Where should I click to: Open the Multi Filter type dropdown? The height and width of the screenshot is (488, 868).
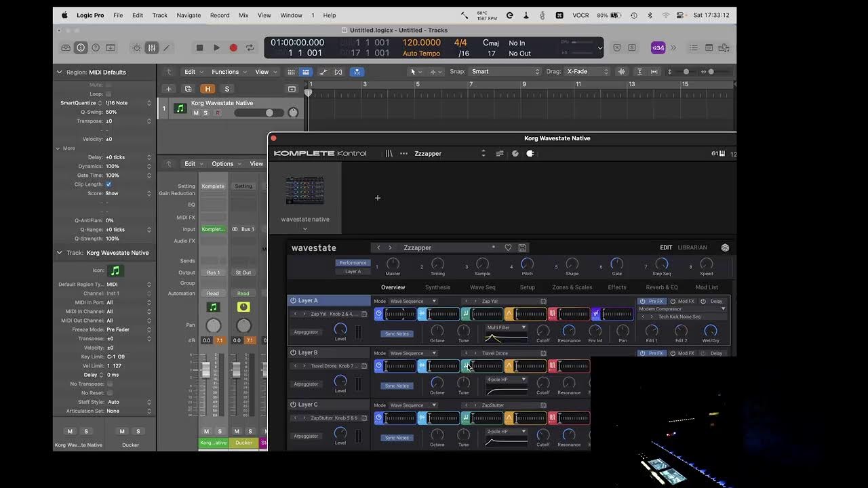click(x=506, y=327)
